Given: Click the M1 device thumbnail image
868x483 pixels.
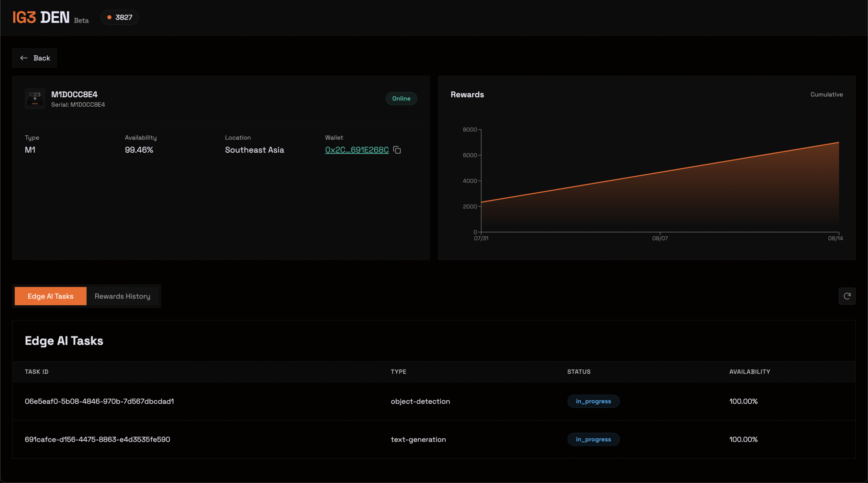Looking at the screenshot, I should (35, 99).
